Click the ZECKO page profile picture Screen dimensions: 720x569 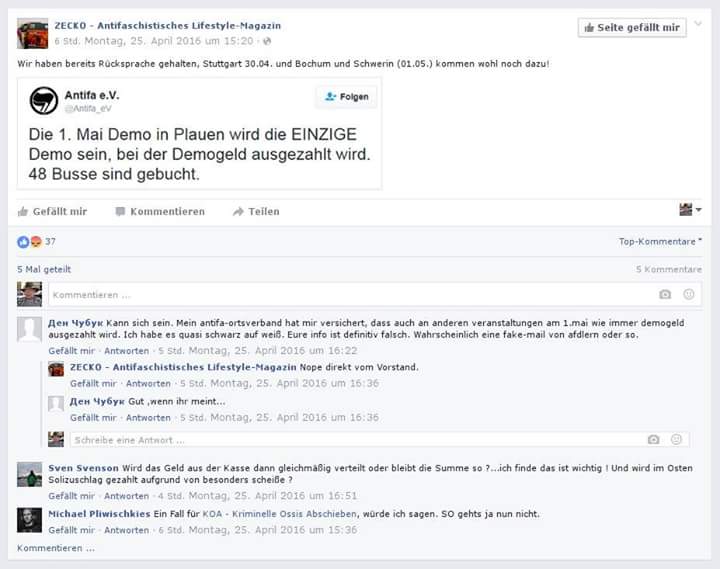coord(32,33)
